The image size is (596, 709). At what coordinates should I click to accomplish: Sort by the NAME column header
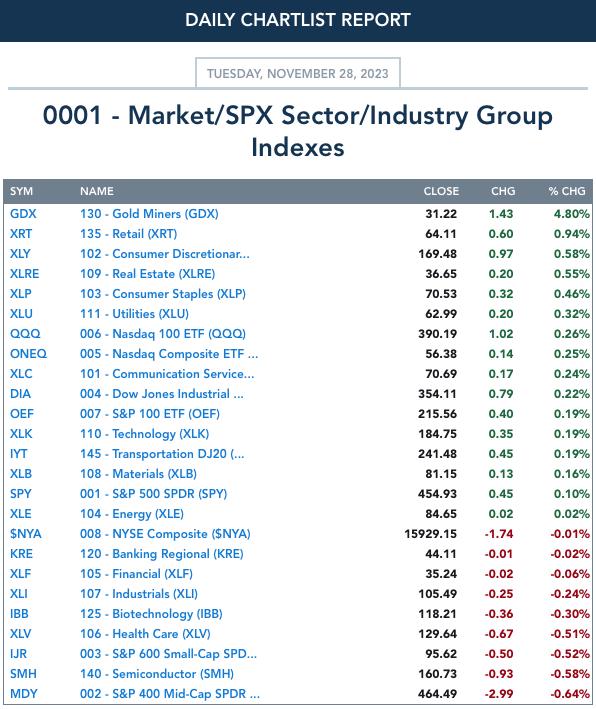click(x=97, y=191)
